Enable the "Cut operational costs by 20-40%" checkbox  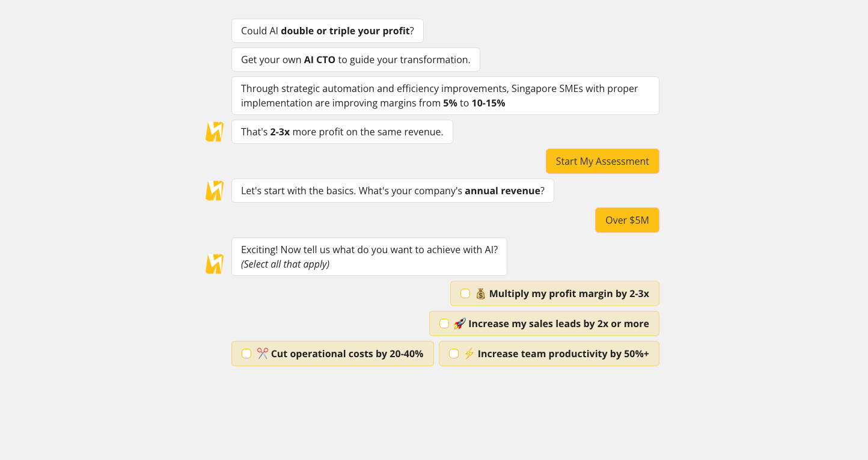pos(246,354)
